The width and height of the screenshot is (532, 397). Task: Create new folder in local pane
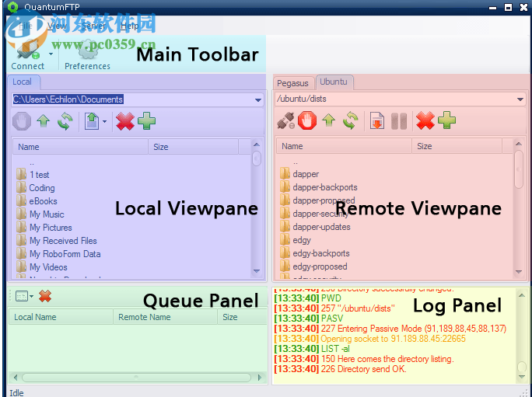pyautogui.click(x=146, y=120)
